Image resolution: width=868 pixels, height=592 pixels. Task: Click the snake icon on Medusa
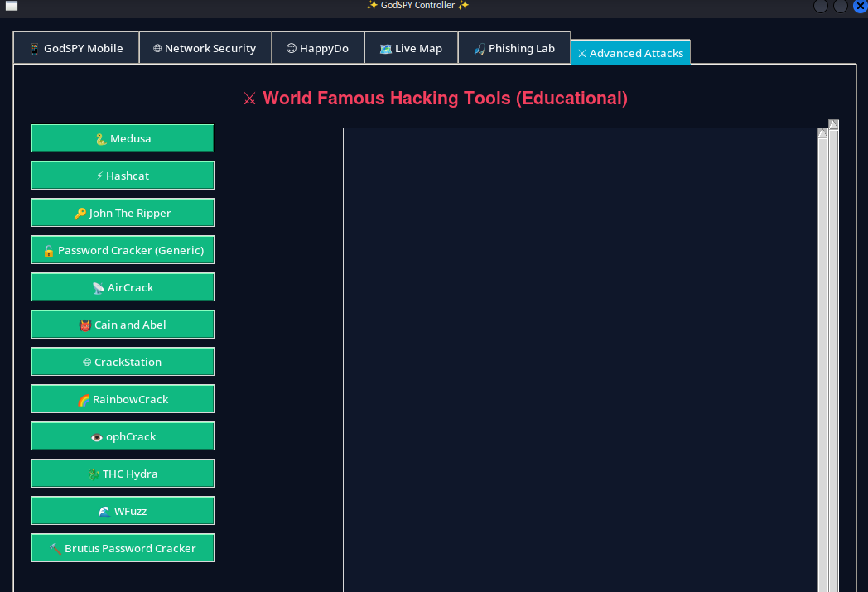pyautogui.click(x=101, y=139)
